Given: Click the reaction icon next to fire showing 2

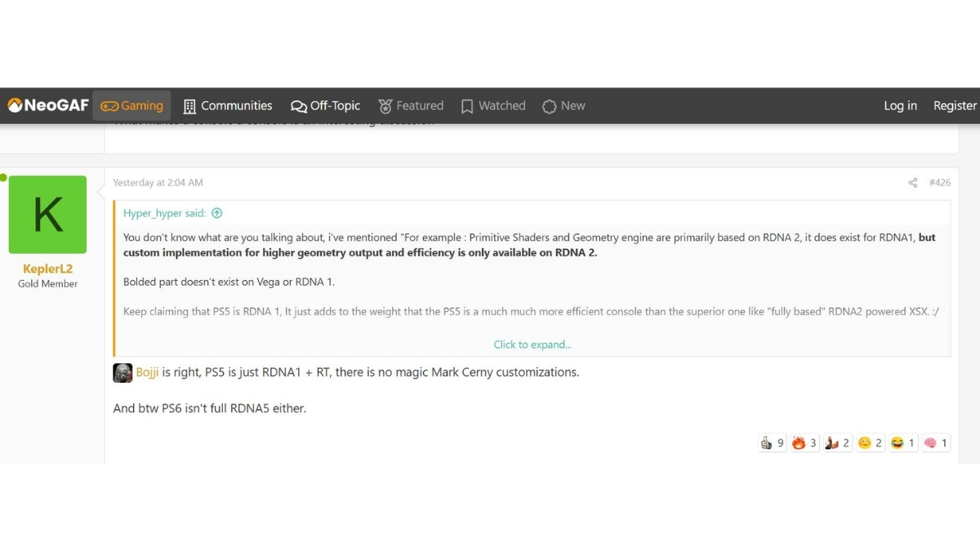Looking at the screenshot, I should coord(837,443).
